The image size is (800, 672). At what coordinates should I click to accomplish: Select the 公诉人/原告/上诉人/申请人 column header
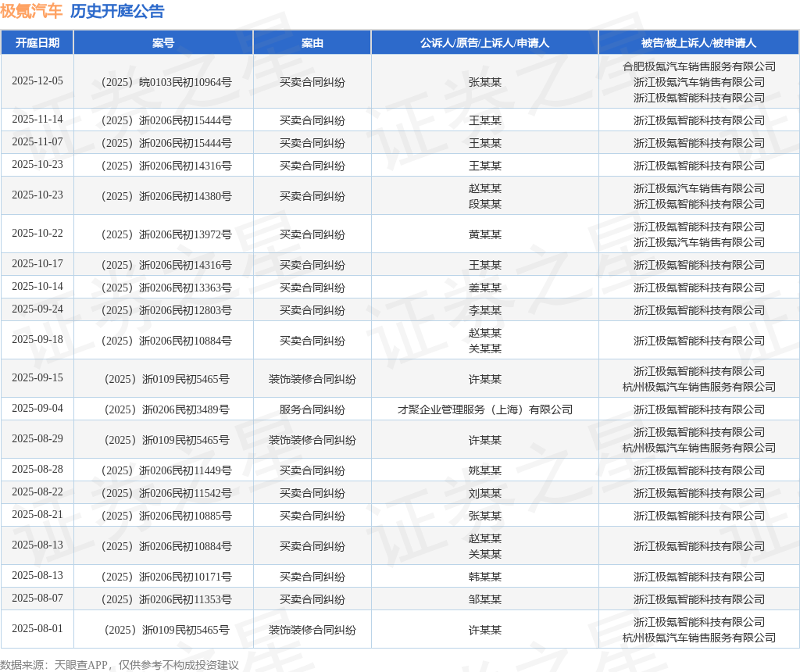(x=484, y=43)
